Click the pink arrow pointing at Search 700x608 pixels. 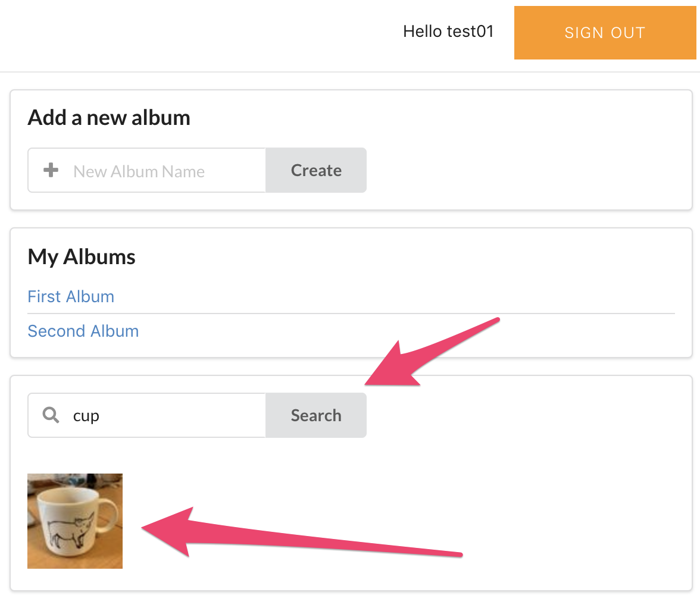pos(432,352)
